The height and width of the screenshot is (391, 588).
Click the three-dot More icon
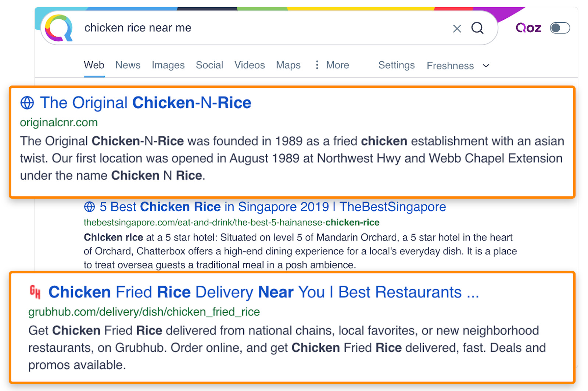pos(317,65)
